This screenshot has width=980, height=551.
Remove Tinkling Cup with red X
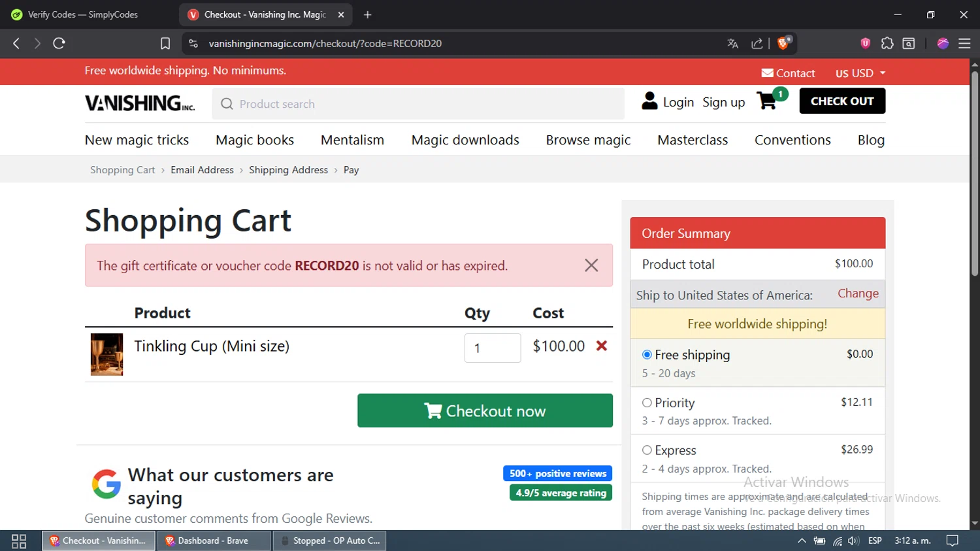[x=602, y=346]
